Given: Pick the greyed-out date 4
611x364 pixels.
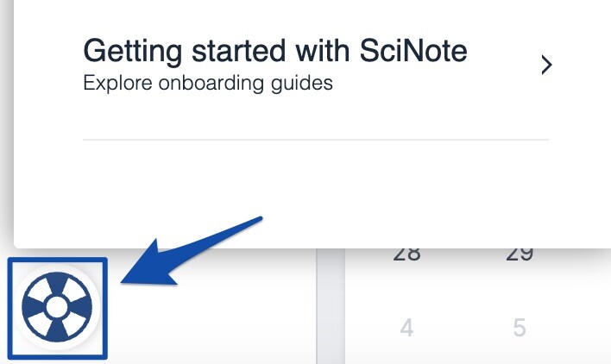Looking at the screenshot, I should click(406, 329).
